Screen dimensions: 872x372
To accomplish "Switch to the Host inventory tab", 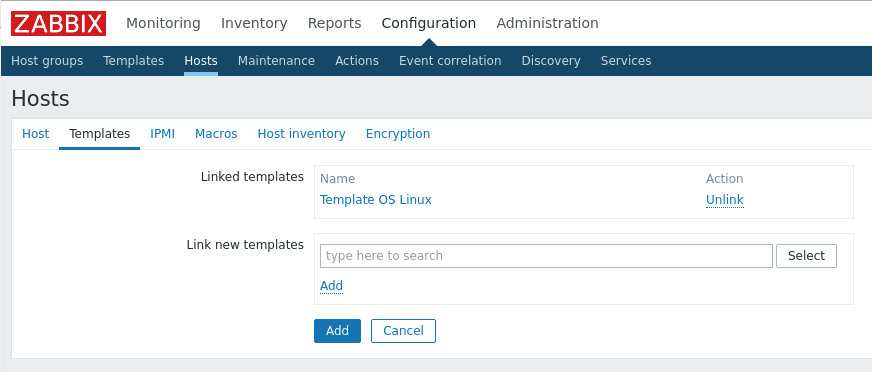I will coord(301,134).
